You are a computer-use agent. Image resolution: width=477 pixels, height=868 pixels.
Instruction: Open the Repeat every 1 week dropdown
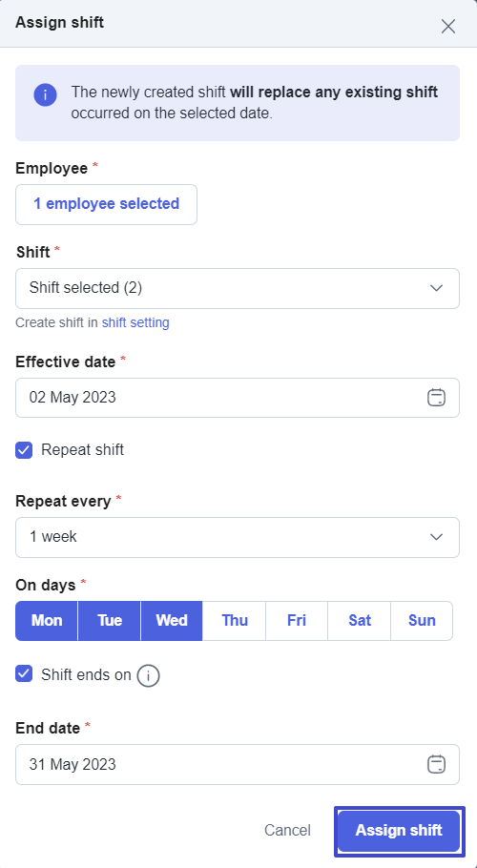coord(238,537)
